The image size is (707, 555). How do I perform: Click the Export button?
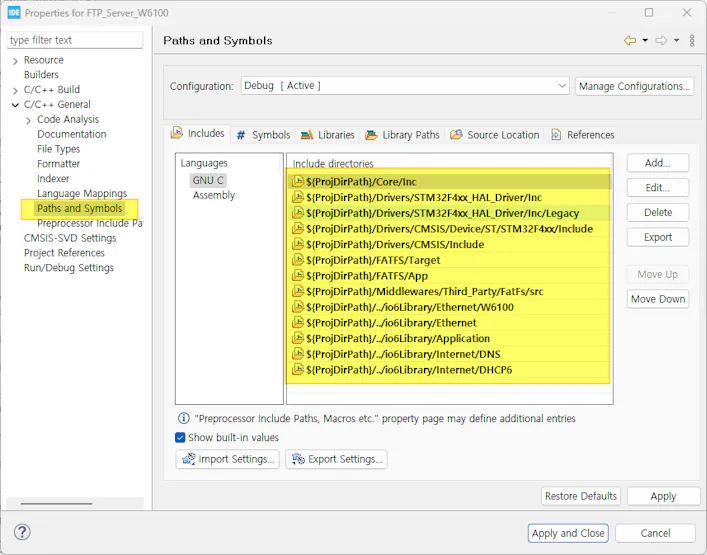[658, 237]
